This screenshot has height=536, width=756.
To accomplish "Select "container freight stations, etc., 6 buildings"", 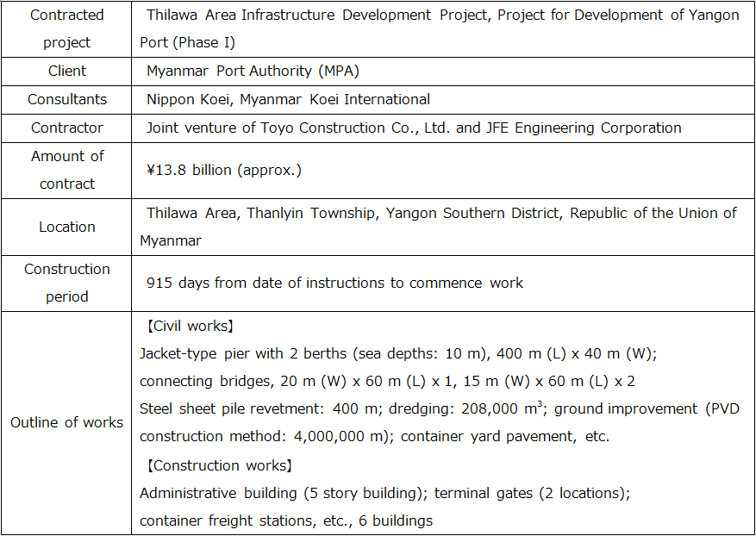I will (x=286, y=521).
